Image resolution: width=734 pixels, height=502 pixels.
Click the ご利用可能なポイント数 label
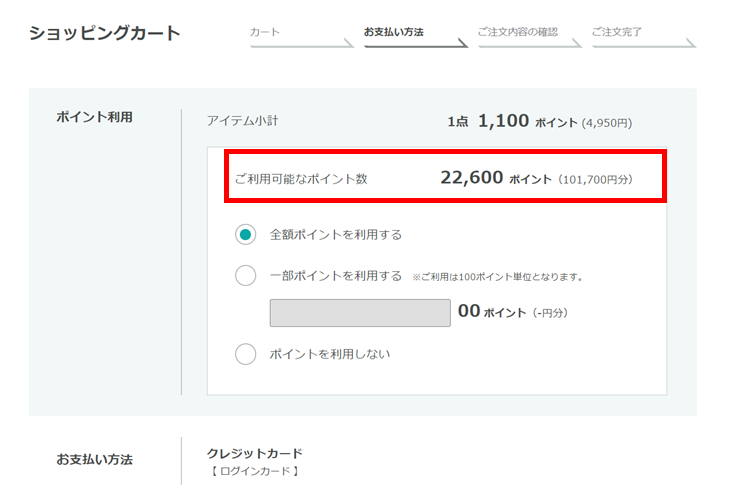(x=301, y=179)
